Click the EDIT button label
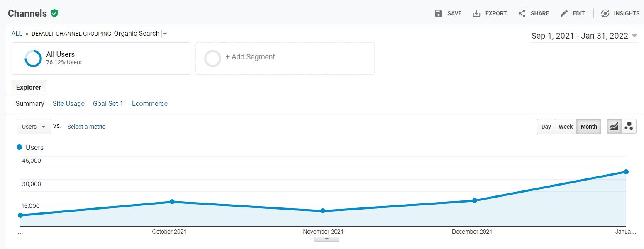Image resolution: width=644 pixels, height=249 pixels. (579, 13)
